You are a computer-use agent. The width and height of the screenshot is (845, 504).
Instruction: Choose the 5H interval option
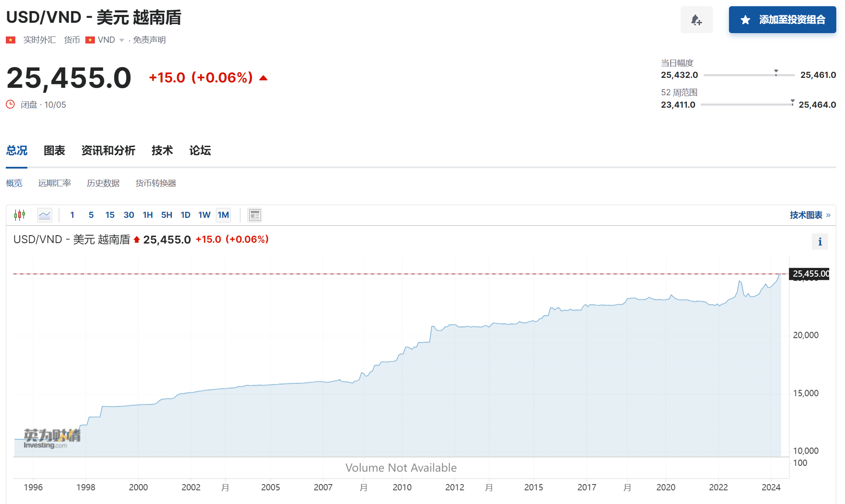pyautogui.click(x=167, y=215)
